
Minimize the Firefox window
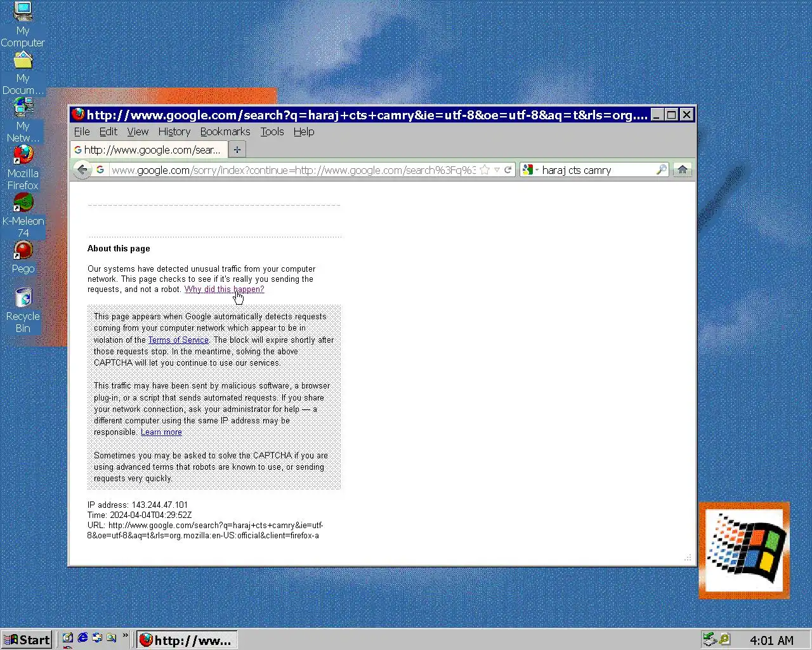pos(657,114)
